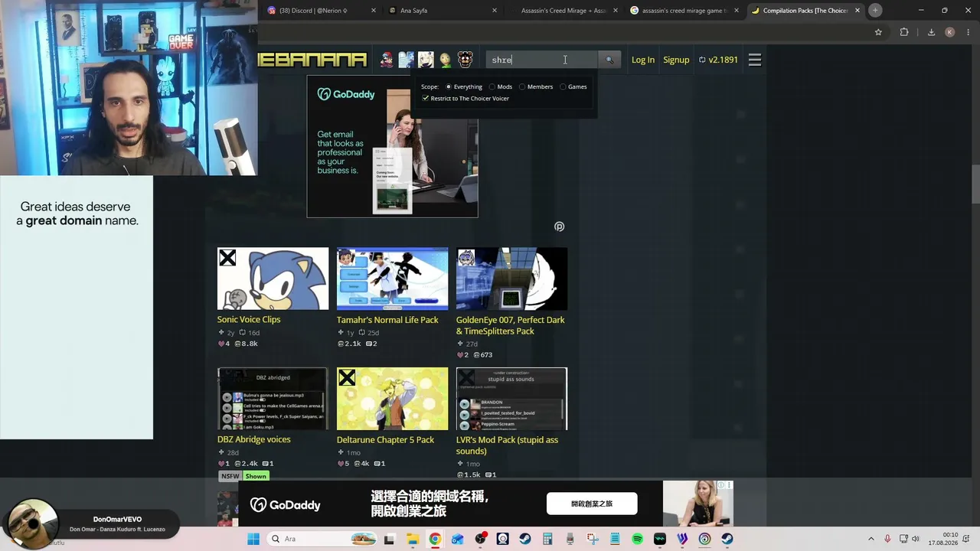
Task: Click the v2.1891 version link
Action: [718, 60]
